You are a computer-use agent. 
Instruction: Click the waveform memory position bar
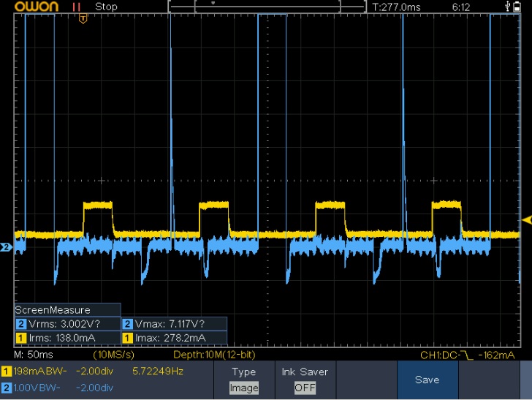(x=267, y=7)
